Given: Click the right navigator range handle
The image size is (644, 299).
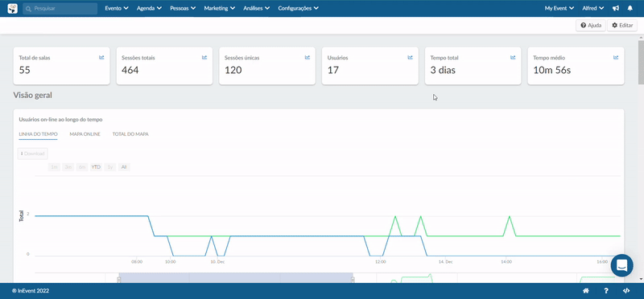Looking at the screenshot, I should click(x=353, y=280).
